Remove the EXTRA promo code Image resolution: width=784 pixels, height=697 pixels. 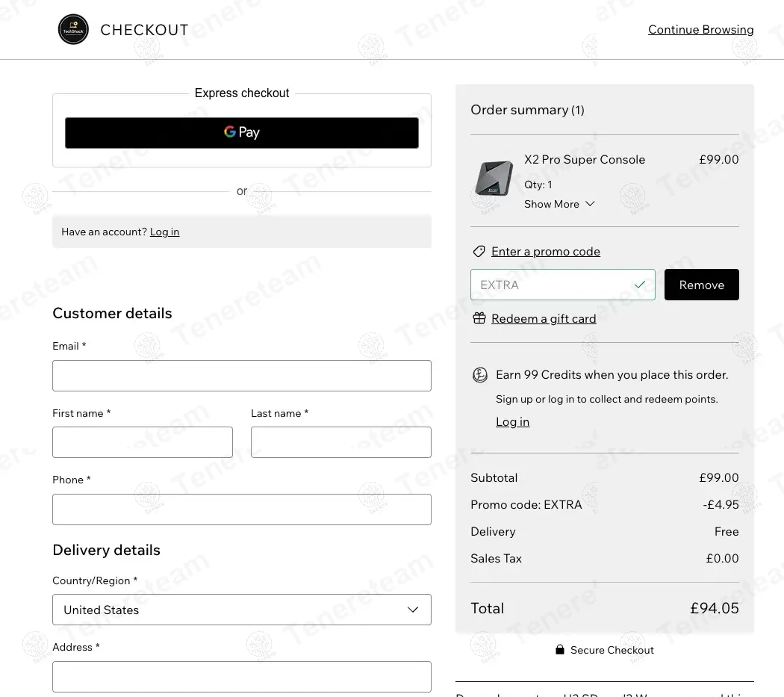coord(701,285)
